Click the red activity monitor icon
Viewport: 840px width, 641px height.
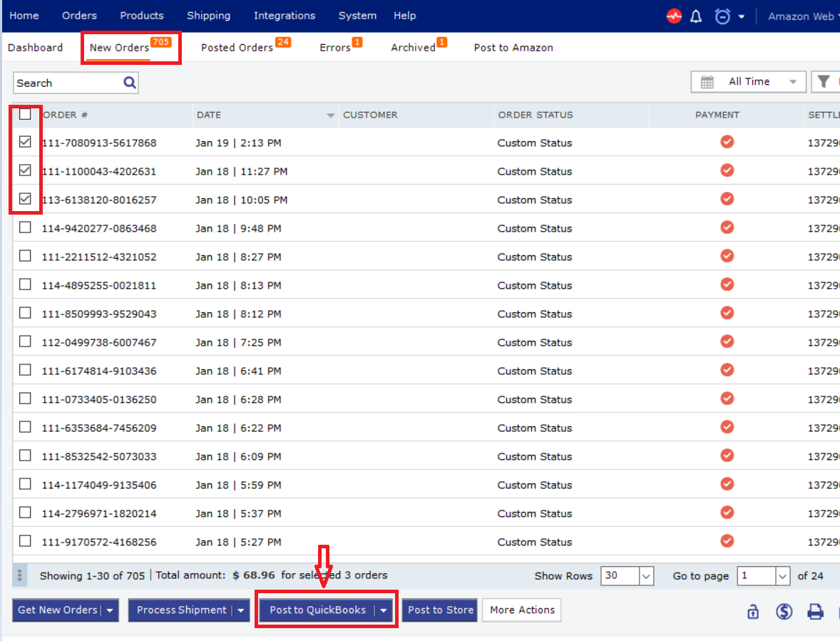[674, 16]
